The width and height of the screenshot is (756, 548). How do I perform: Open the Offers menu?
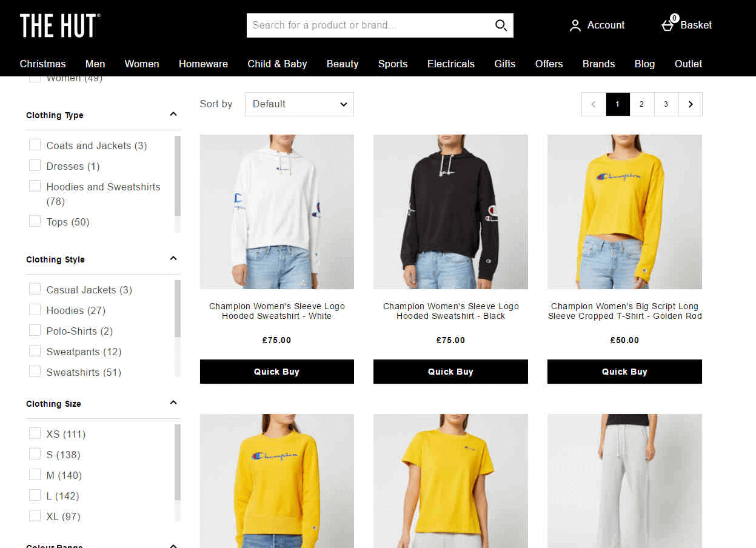coord(549,64)
